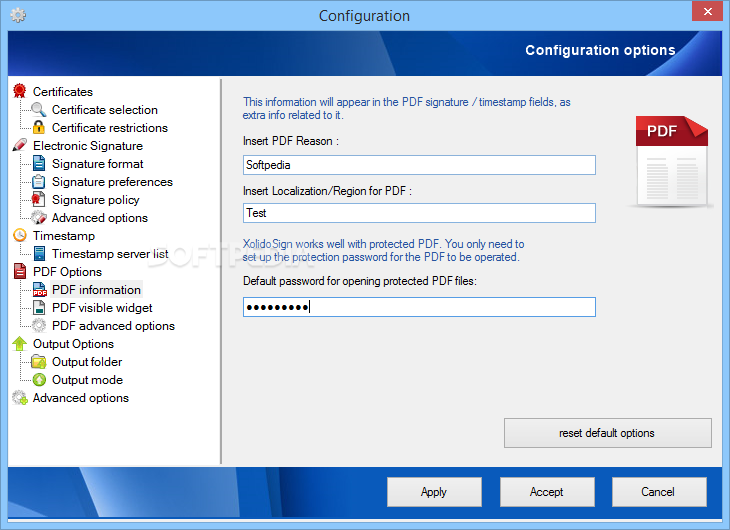This screenshot has height=530, width=730.
Task: Close the Configuration window
Action: click(x=707, y=11)
